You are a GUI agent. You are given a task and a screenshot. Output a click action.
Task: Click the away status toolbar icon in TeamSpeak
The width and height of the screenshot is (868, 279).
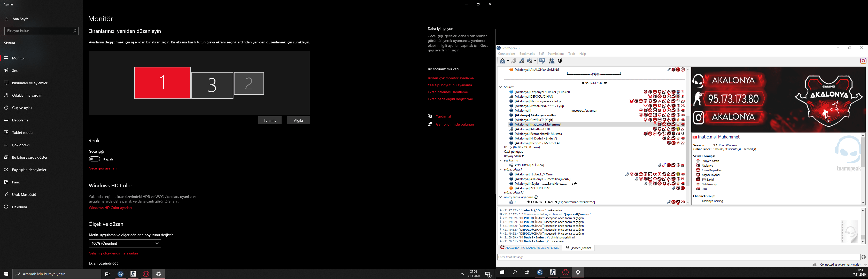coord(502,61)
